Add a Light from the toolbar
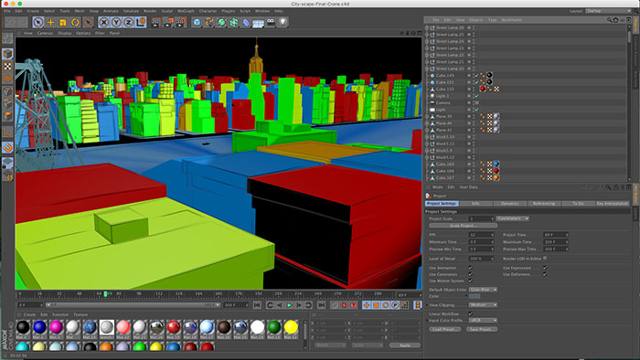The height and width of the screenshot is (360, 640). (x=283, y=22)
